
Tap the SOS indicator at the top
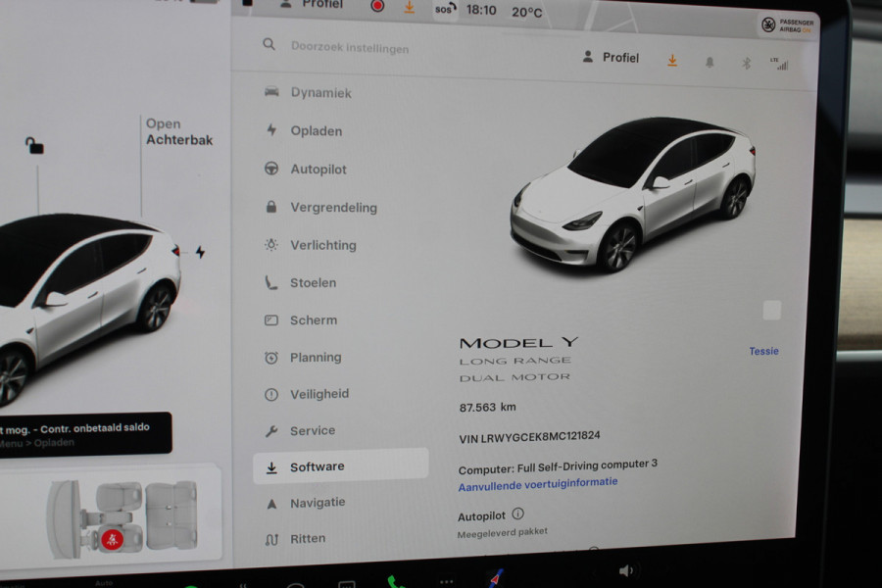444,11
